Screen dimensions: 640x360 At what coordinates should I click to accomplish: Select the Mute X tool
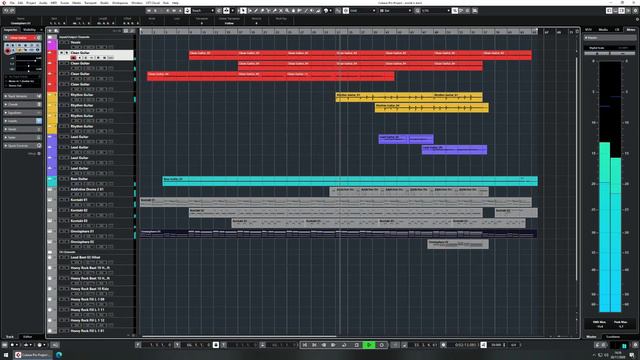281,11
